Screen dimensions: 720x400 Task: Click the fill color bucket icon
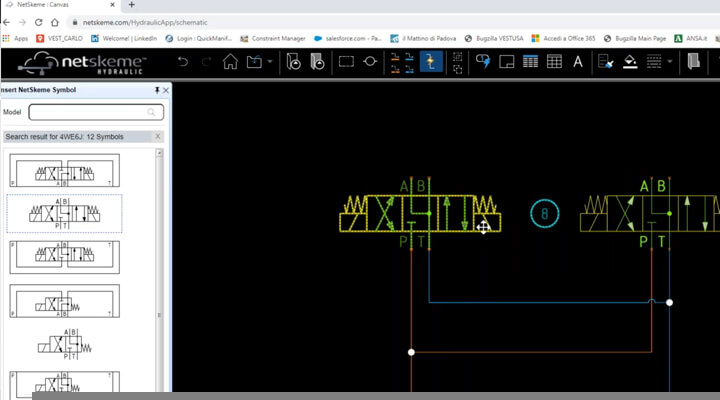point(630,62)
